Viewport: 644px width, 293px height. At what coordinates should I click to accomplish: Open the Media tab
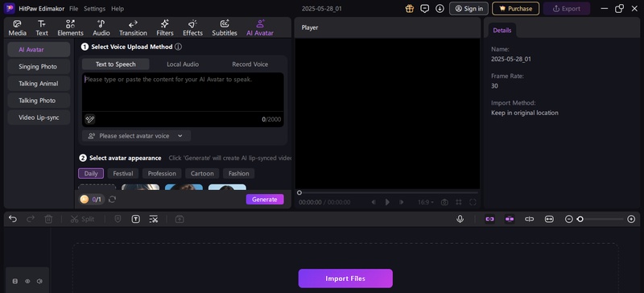click(17, 28)
